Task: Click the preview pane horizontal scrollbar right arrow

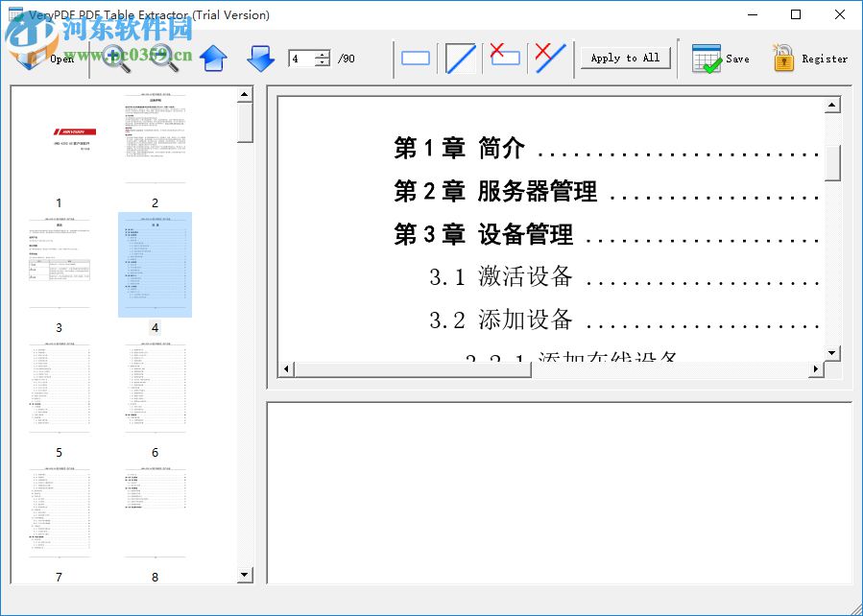Action: pos(816,368)
